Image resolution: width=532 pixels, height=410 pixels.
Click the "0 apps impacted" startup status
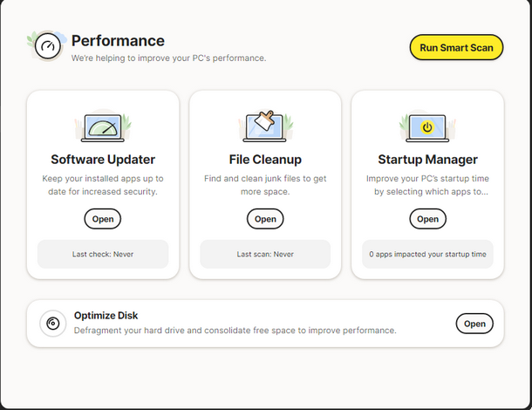tap(427, 255)
